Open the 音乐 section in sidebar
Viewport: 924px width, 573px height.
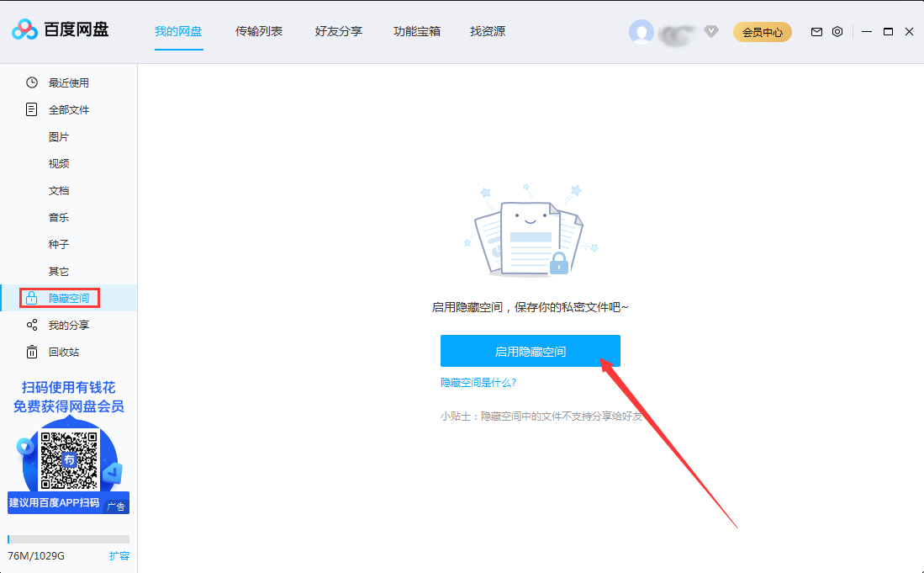tap(59, 216)
